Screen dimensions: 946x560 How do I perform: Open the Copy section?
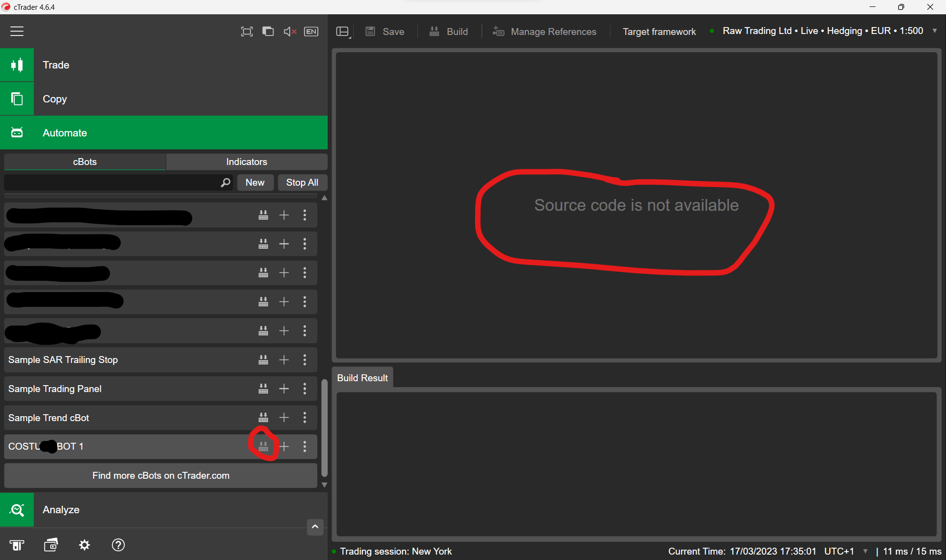point(164,99)
